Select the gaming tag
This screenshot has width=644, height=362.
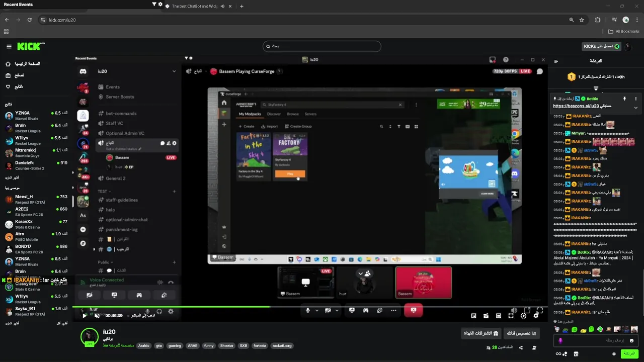tap(175, 345)
